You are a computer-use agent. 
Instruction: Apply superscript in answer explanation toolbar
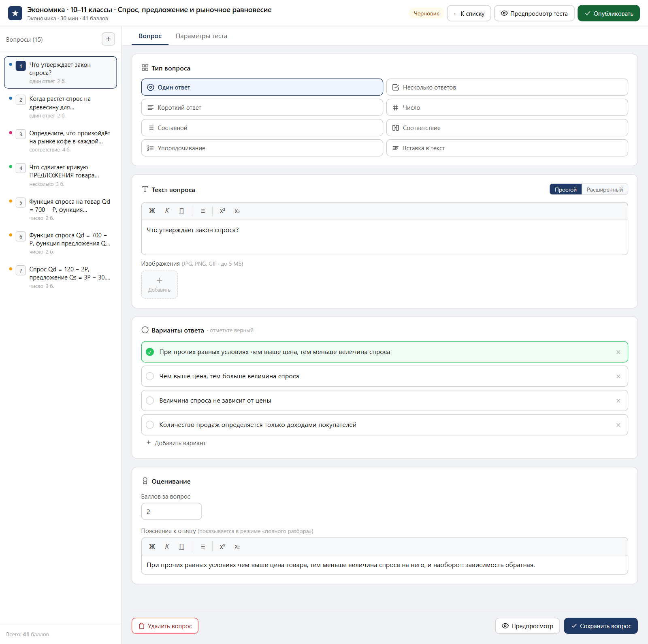pos(222,546)
